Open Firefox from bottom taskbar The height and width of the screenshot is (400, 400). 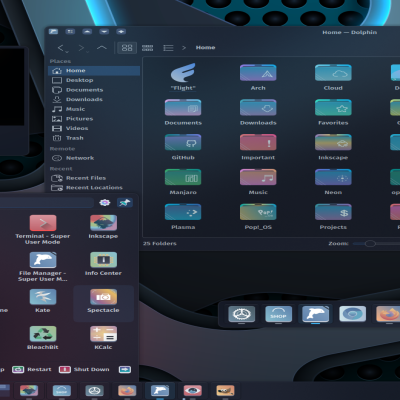[x=127, y=390]
